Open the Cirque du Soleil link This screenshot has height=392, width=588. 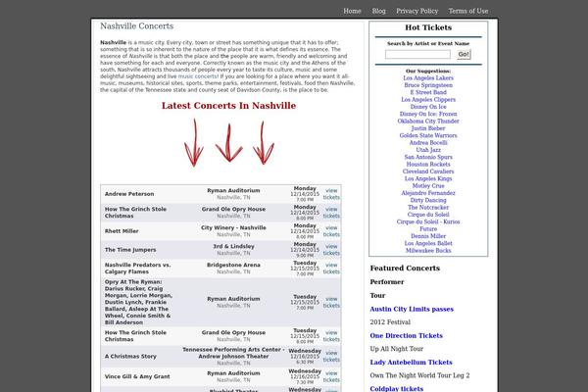point(428,215)
